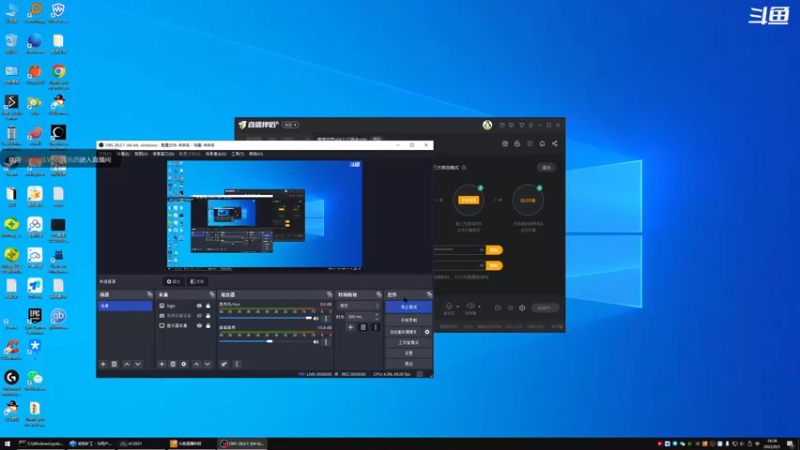Pop out the Scene Transitions dock

(x=379, y=295)
